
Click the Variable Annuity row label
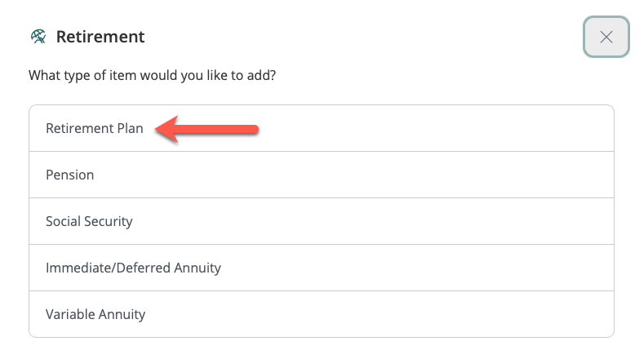[95, 314]
